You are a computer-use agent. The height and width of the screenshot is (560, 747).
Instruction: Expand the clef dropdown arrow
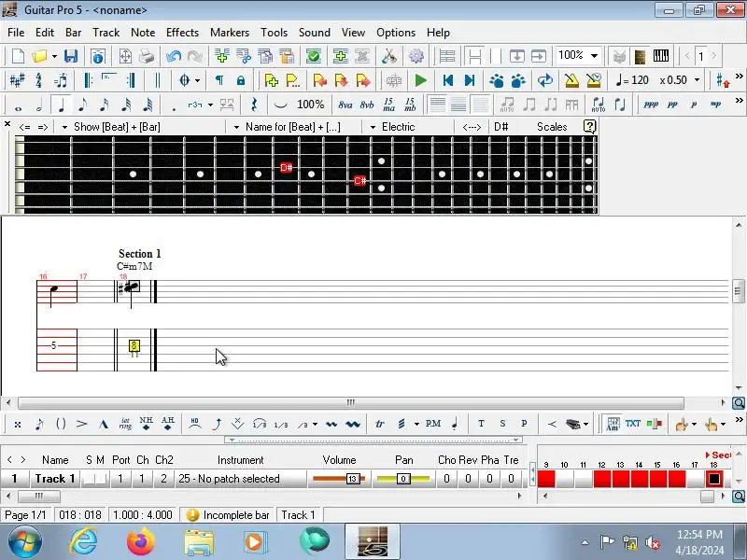(197, 80)
